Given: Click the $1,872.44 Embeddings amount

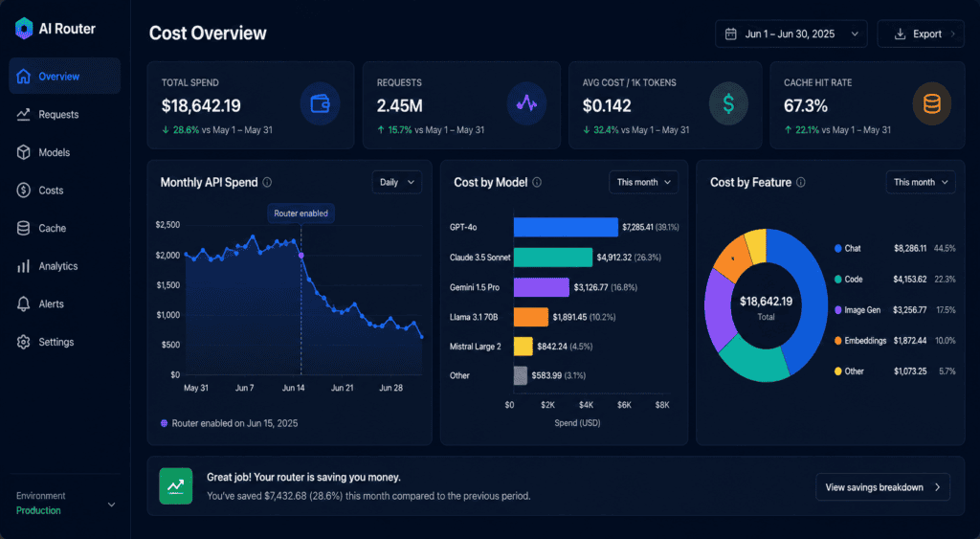Looking at the screenshot, I should coord(910,341).
